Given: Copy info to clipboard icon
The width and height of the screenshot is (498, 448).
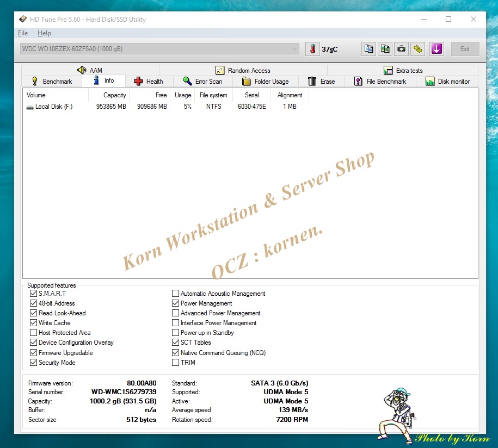Looking at the screenshot, I should coord(368,49).
